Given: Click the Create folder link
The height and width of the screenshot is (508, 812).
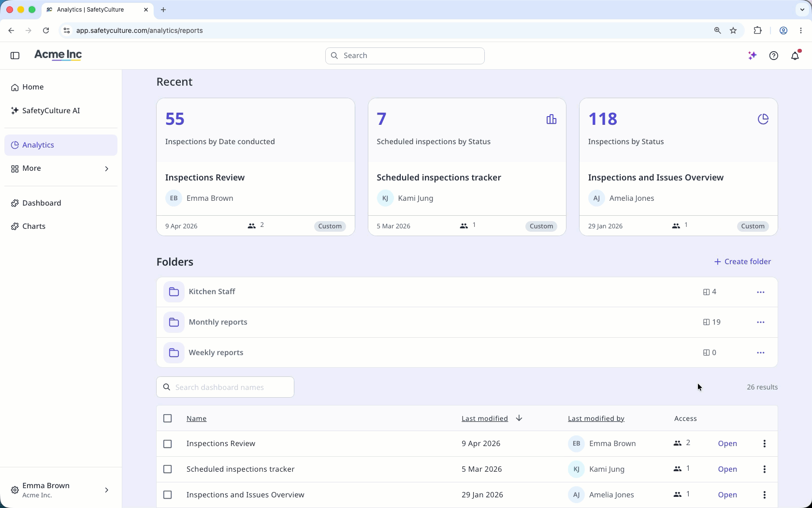Looking at the screenshot, I should point(742,262).
